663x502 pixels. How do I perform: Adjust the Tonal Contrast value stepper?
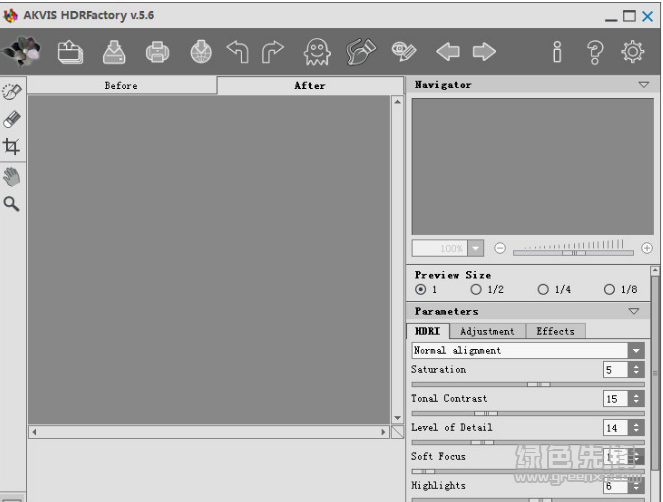[x=636, y=398]
